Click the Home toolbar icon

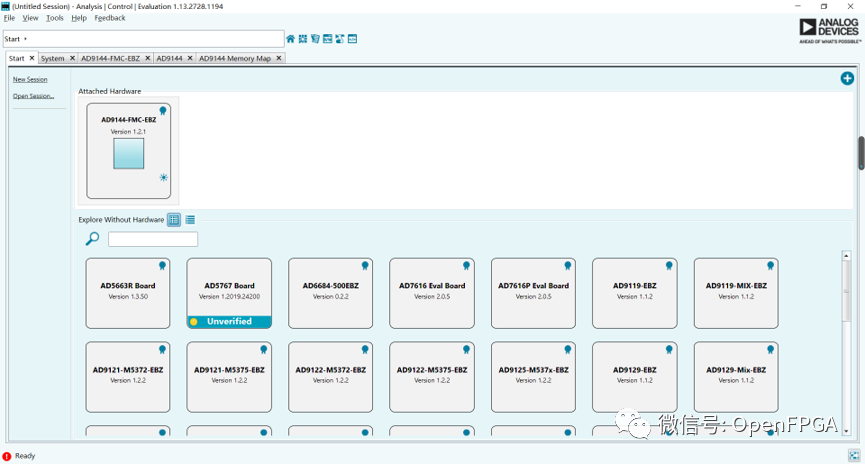coord(290,39)
